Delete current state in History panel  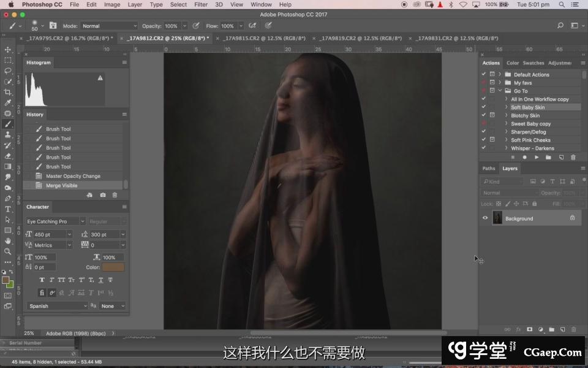115,195
